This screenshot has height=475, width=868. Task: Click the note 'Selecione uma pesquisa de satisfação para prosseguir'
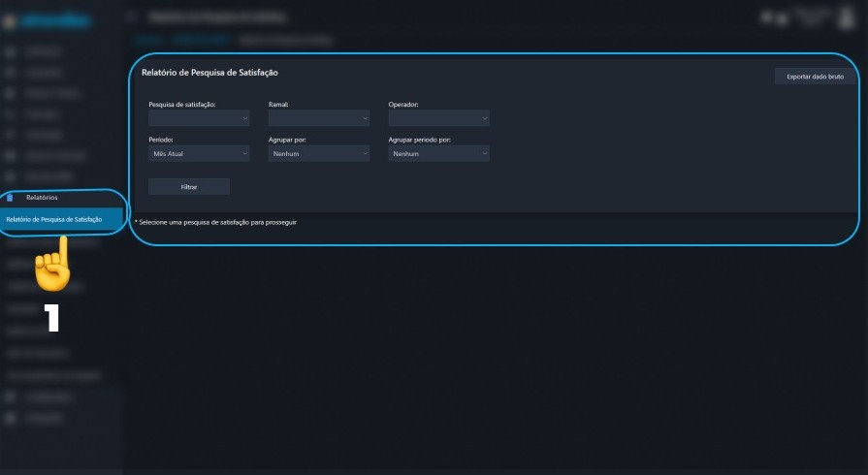216,222
